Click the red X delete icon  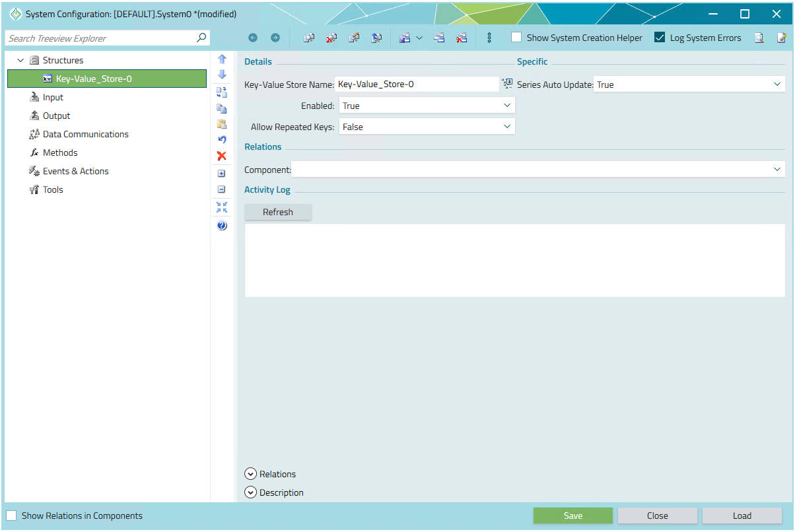[x=222, y=156]
